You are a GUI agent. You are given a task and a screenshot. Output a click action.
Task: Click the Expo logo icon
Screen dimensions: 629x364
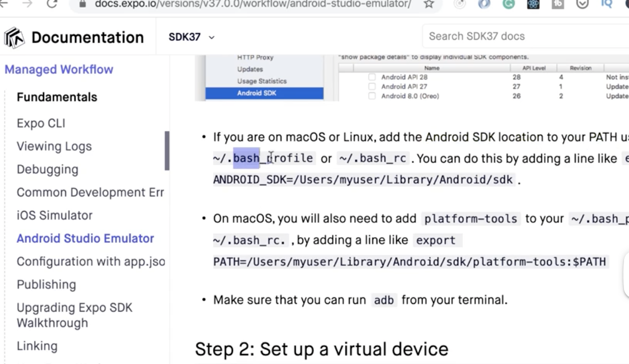pos(14,38)
